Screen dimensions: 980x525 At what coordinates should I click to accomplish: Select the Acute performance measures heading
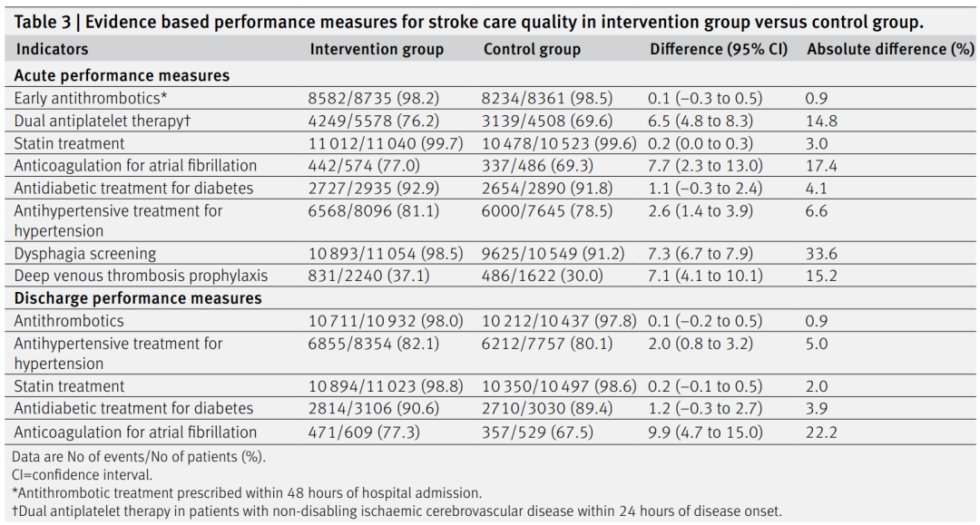pos(122,76)
